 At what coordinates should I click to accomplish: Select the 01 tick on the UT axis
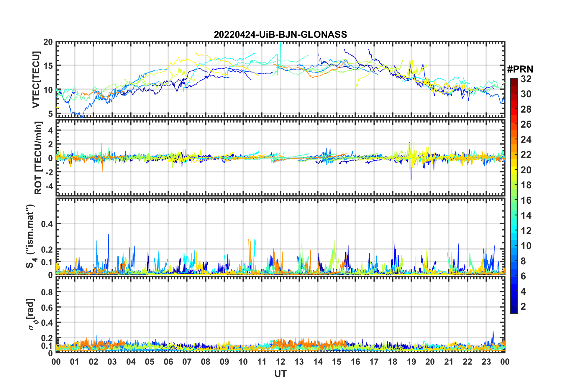point(75,362)
